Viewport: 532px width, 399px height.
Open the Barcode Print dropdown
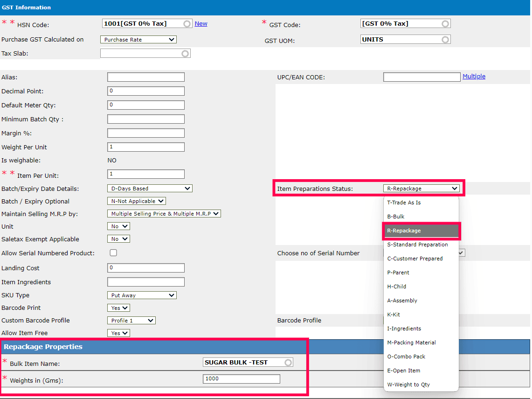coord(118,308)
